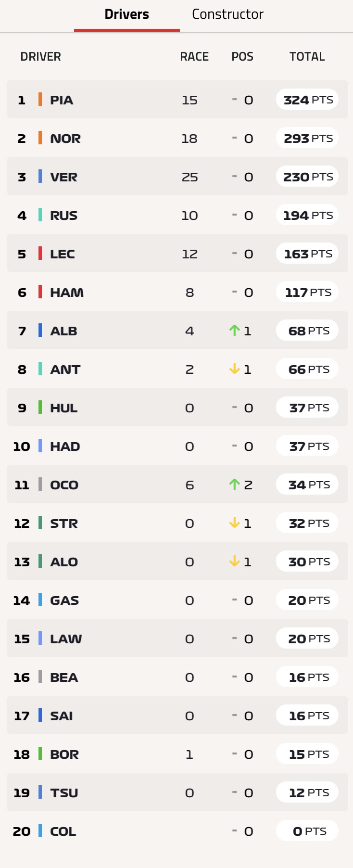
Task: Select the COL driver name
Action: pos(63,831)
